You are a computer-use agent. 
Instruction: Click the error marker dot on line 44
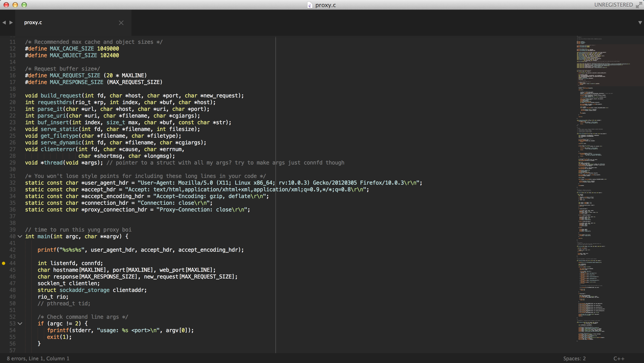(x=4, y=263)
